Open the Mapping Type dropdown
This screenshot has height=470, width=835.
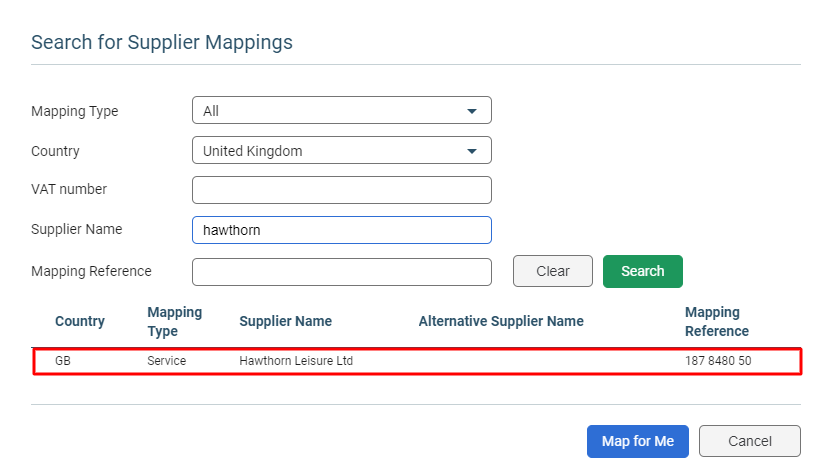341,110
